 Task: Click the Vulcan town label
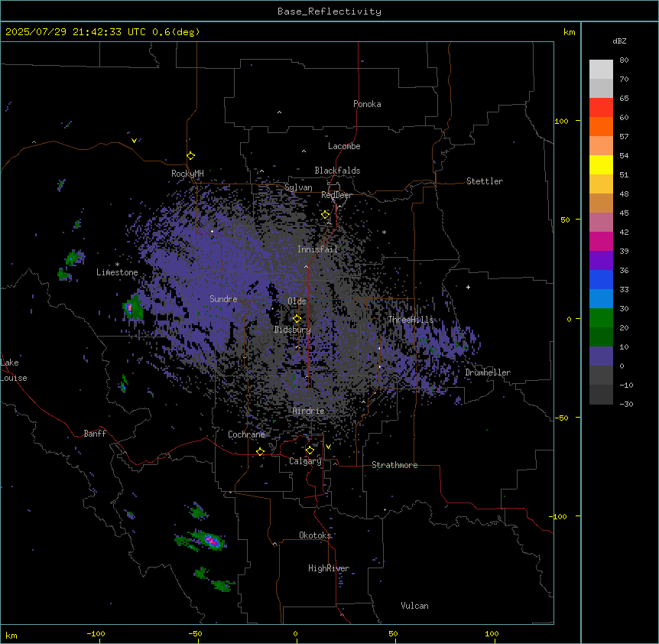point(414,606)
